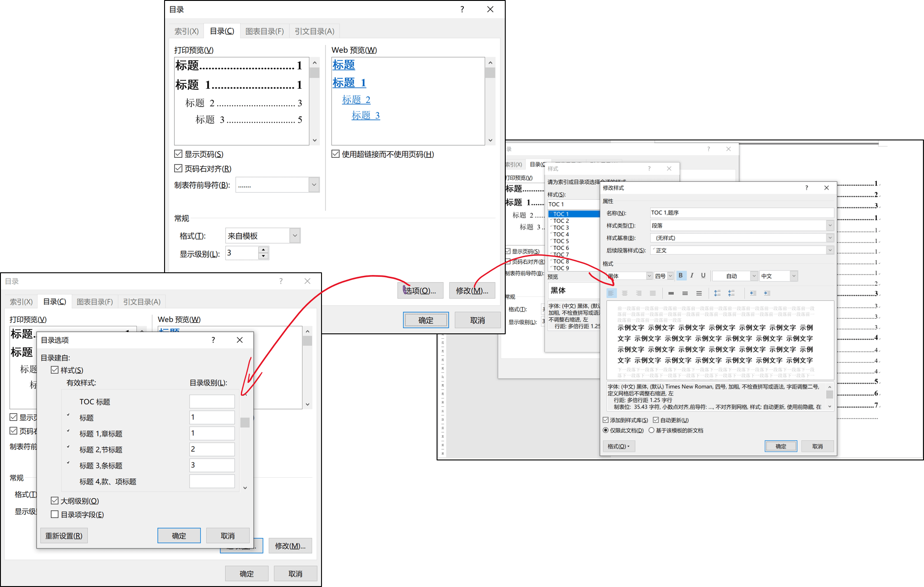Open the 中文 language dropdown
Image resolution: width=924 pixels, height=587 pixels.
click(x=794, y=276)
